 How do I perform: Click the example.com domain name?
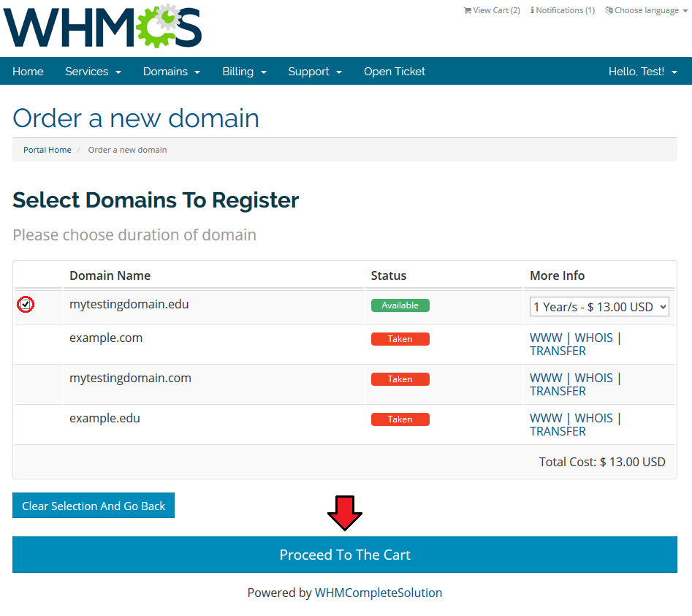click(x=106, y=338)
